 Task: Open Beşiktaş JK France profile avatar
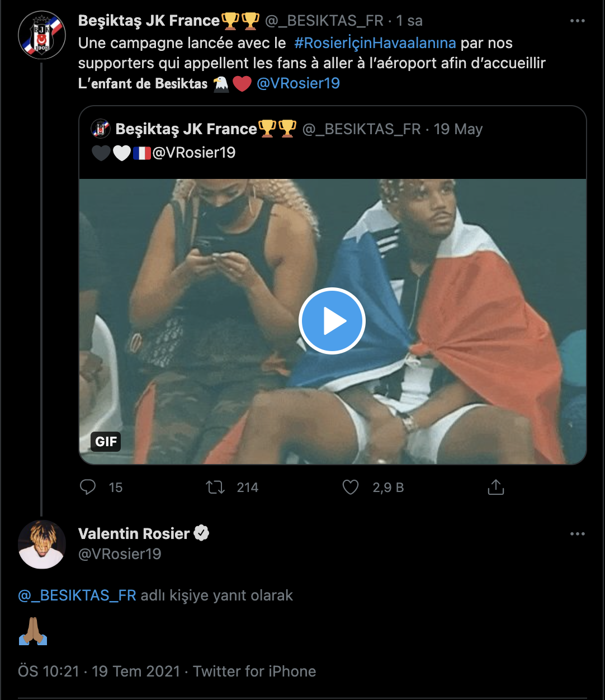click(42, 35)
